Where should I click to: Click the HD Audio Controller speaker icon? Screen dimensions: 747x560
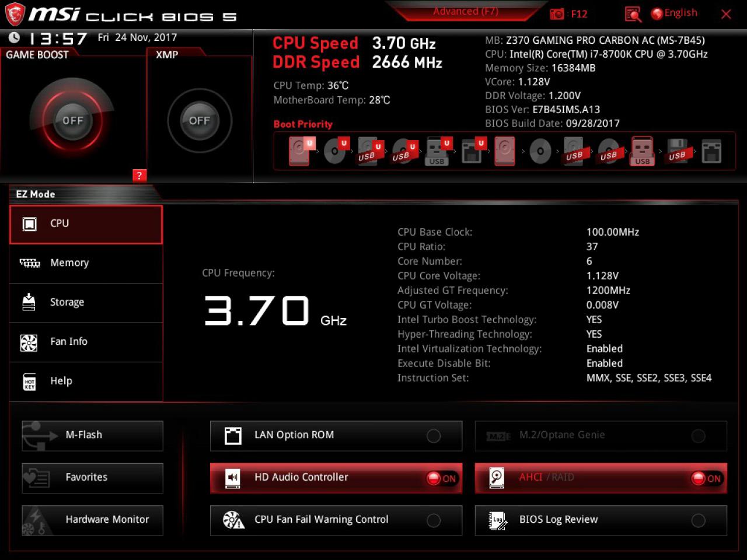(232, 478)
